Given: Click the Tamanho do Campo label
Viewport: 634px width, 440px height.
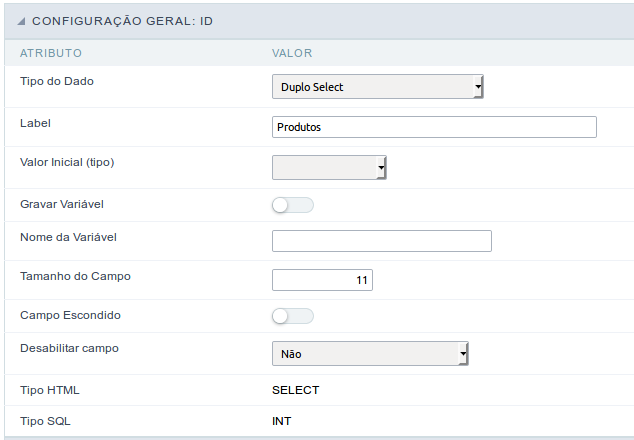Looking at the screenshot, I should 76,276.
